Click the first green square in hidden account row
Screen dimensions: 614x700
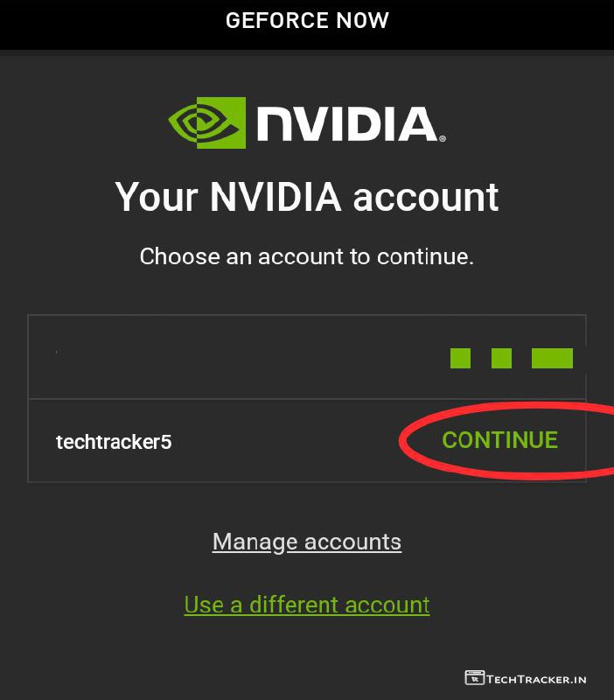click(460, 358)
